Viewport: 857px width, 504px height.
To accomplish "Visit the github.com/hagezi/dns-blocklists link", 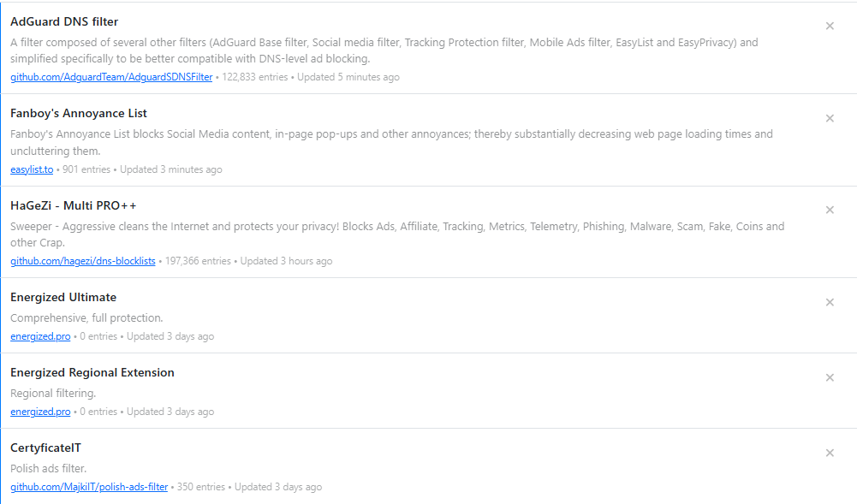I will click(83, 261).
